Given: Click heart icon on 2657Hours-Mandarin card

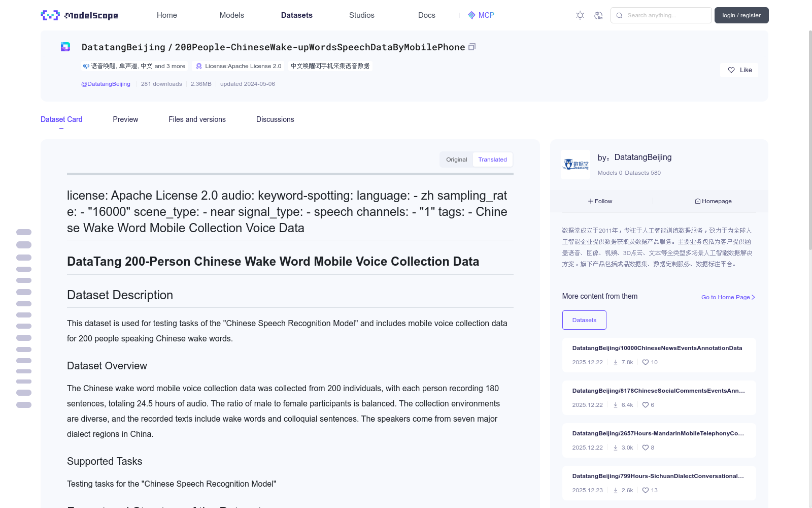Looking at the screenshot, I should 646,448.
